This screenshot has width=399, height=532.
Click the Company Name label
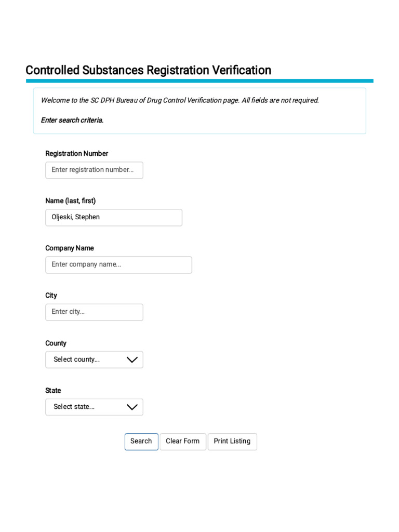(69, 248)
